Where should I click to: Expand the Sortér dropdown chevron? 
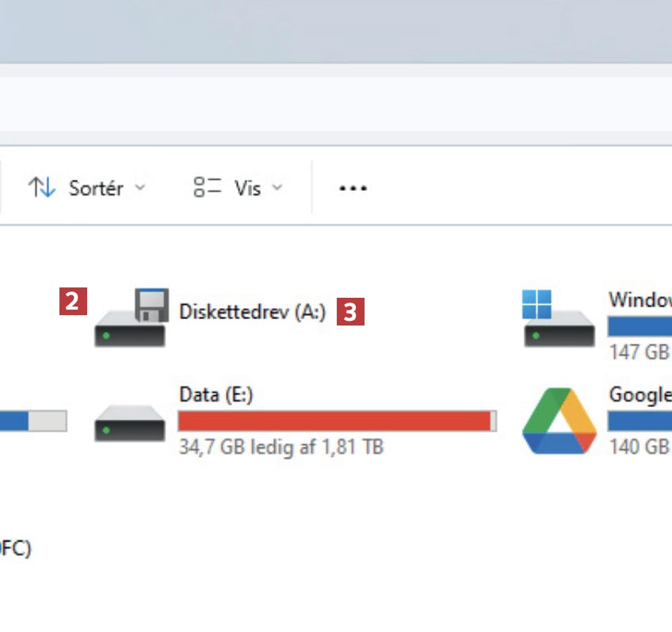click(140, 188)
